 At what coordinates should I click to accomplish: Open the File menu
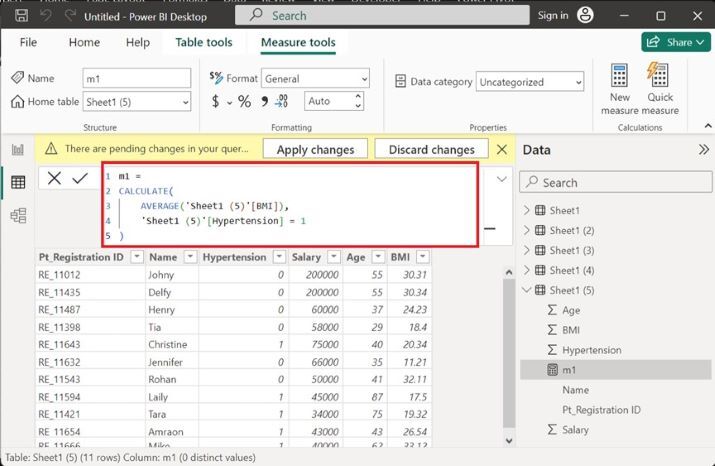[x=28, y=43]
